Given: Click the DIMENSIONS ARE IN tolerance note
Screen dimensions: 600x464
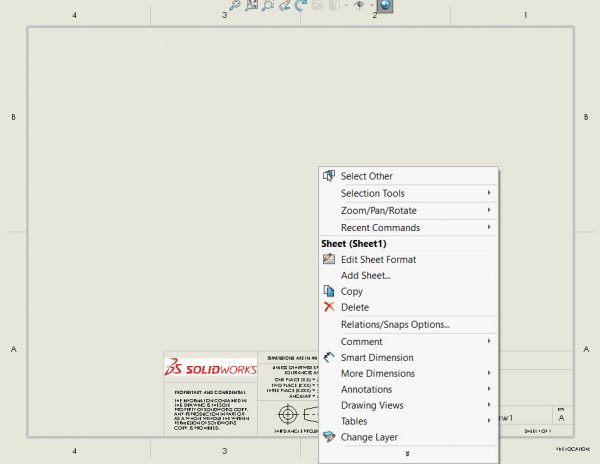Looking at the screenshot, I should (x=292, y=358).
